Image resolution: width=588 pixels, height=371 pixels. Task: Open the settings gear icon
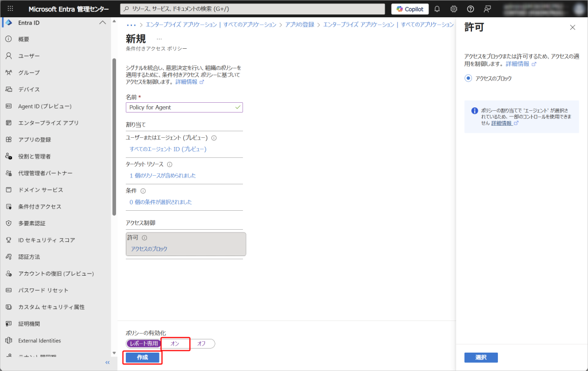(x=454, y=9)
